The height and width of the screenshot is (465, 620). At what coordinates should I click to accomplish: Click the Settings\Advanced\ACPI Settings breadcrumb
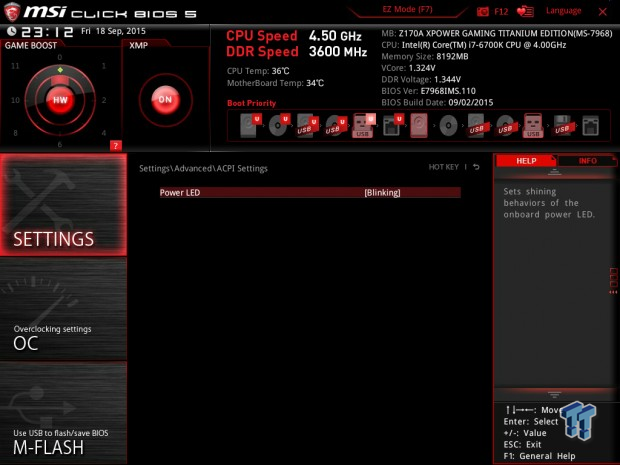(x=203, y=168)
